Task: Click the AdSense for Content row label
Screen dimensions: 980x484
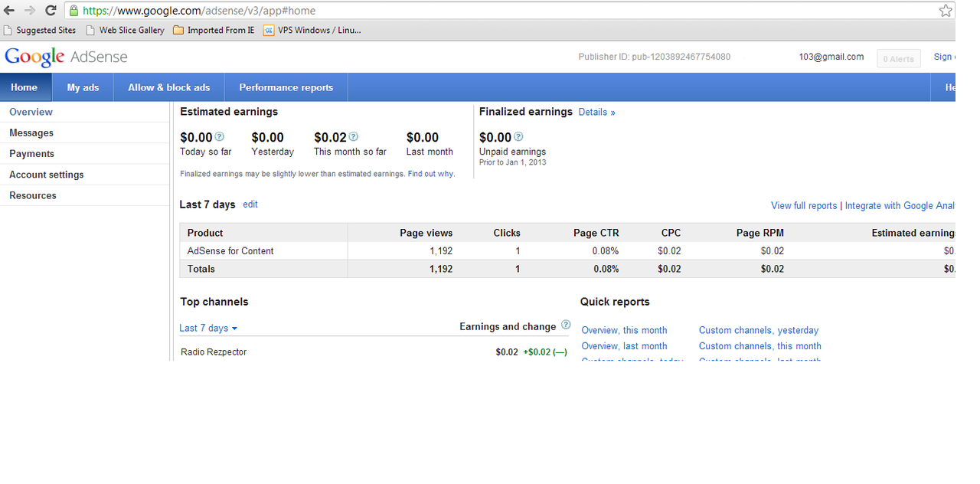Action: point(230,251)
